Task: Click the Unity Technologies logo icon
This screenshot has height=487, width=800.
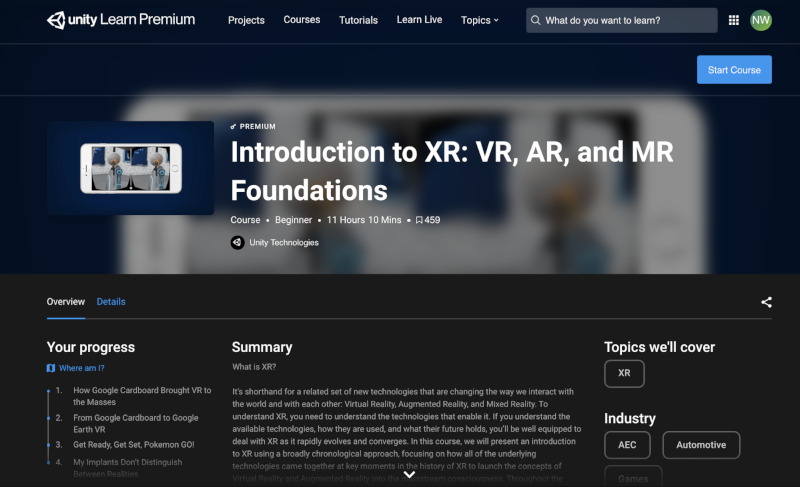Action: 237,243
